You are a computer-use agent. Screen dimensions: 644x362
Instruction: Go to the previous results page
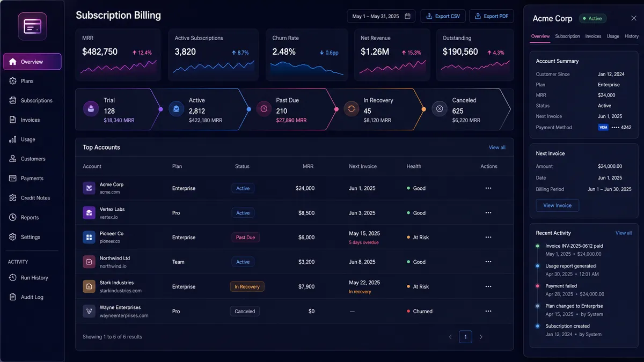tap(450, 337)
